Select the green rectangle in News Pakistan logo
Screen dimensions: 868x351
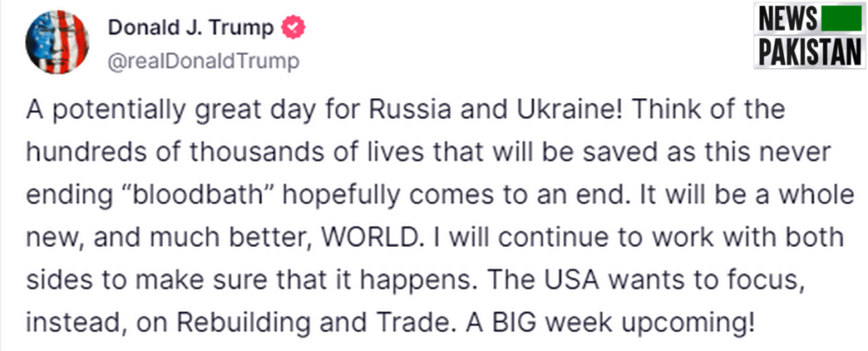coord(842,20)
